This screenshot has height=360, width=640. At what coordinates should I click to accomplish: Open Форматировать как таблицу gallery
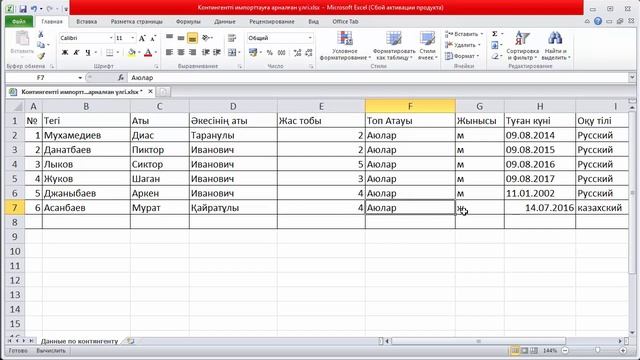(394, 46)
